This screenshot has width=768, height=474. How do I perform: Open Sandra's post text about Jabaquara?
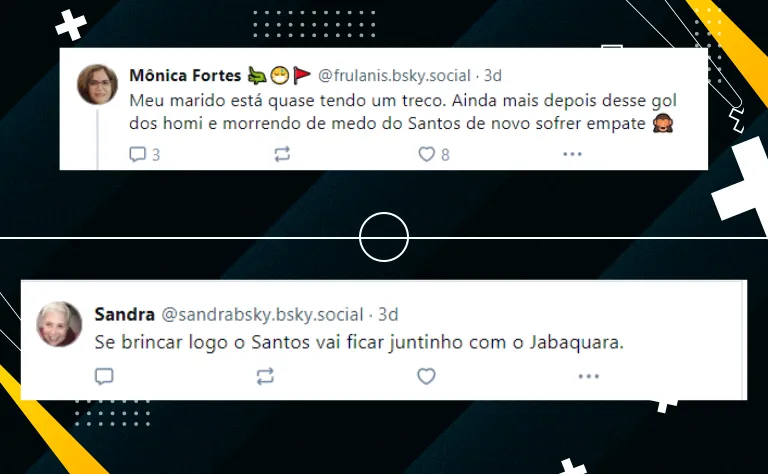pos(359,342)
